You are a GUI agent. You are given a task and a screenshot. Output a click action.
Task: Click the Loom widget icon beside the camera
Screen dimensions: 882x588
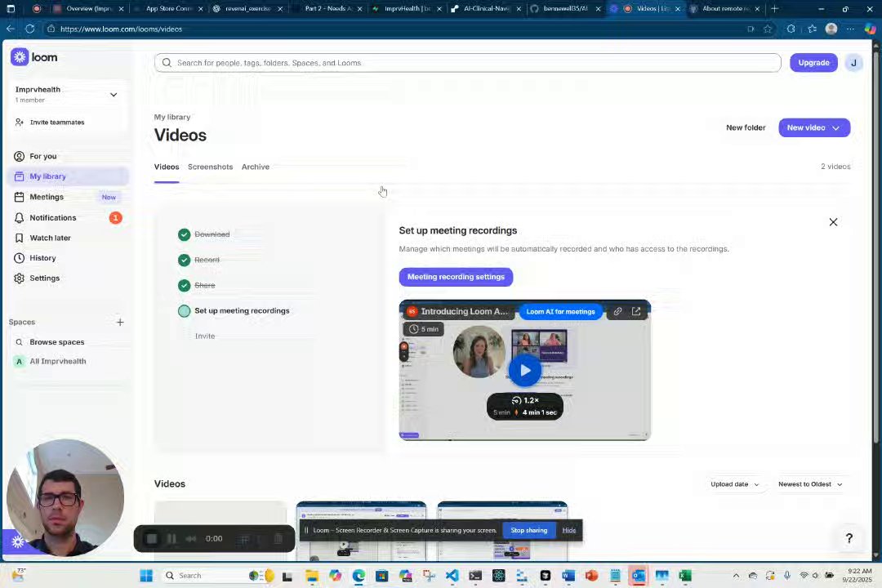pos(17,541)
